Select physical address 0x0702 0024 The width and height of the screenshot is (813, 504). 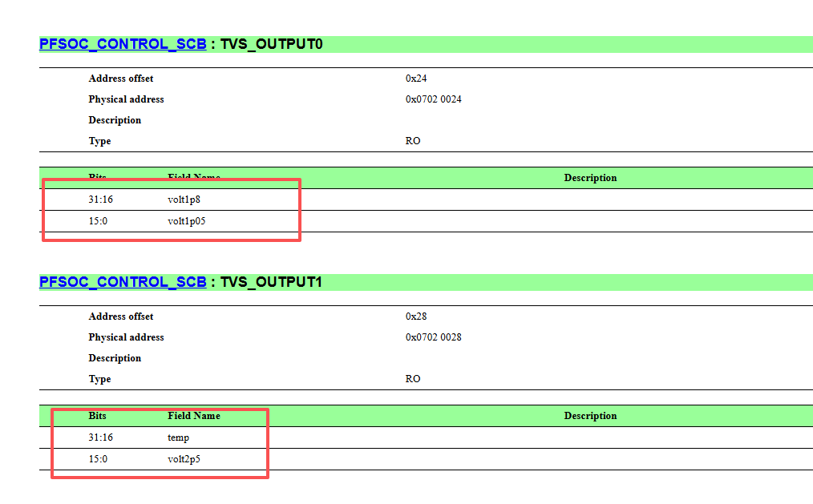(433, 99)
